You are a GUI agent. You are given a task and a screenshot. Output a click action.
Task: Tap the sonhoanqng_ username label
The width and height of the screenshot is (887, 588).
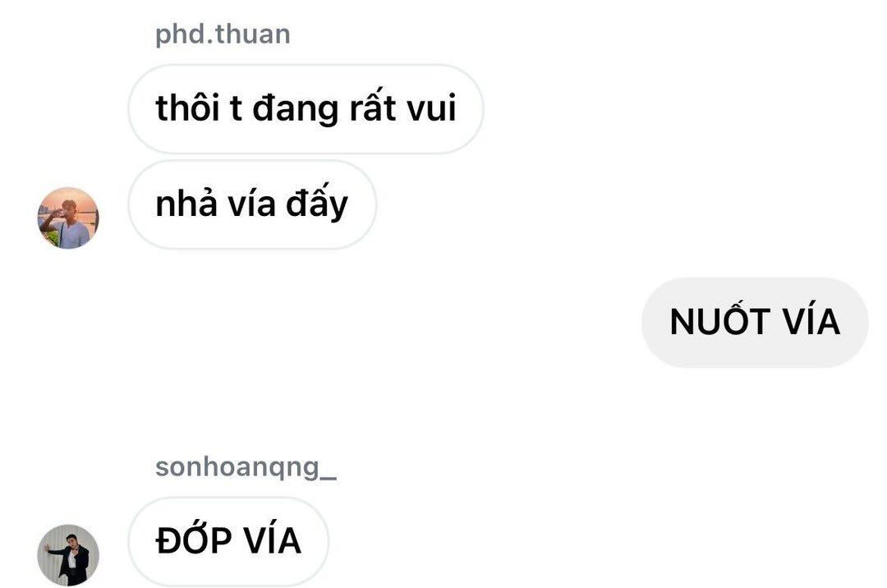tap(246, 467)
